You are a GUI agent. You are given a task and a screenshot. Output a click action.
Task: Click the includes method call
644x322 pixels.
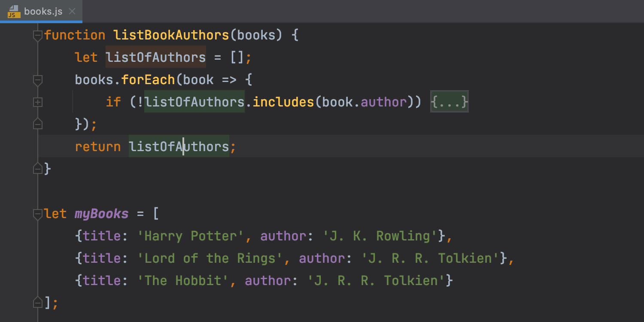point(283,102)
